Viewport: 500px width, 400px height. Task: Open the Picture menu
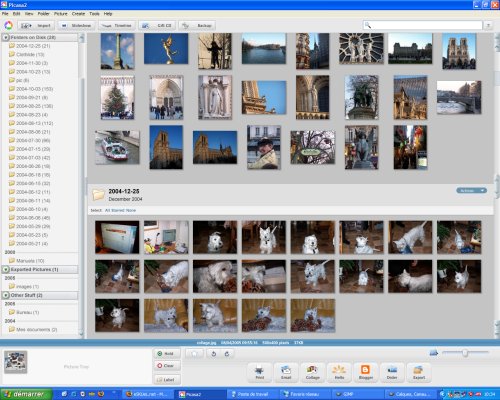pyautogui.click(x=61, y=14)
